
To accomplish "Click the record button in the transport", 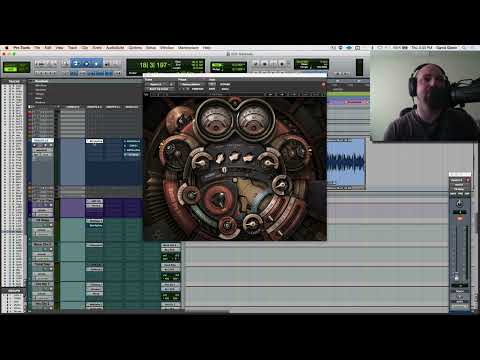I will tap(282, 63).
